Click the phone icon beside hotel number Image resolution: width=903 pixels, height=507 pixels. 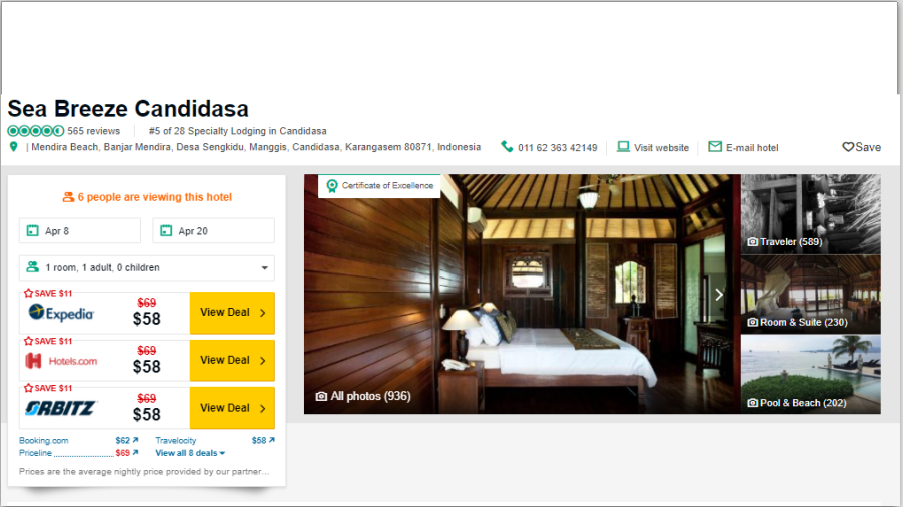pyautogui.click(x=507, y=146)
